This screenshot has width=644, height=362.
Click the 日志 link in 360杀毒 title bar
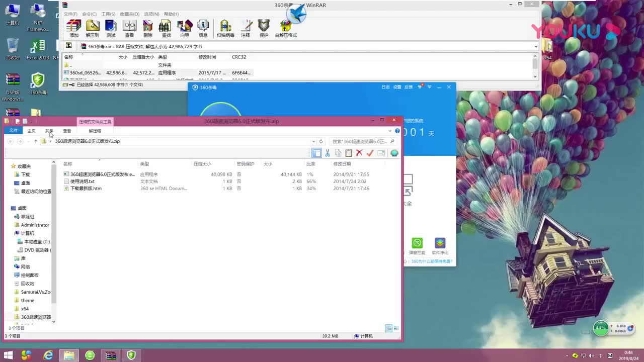click(385, 87)
